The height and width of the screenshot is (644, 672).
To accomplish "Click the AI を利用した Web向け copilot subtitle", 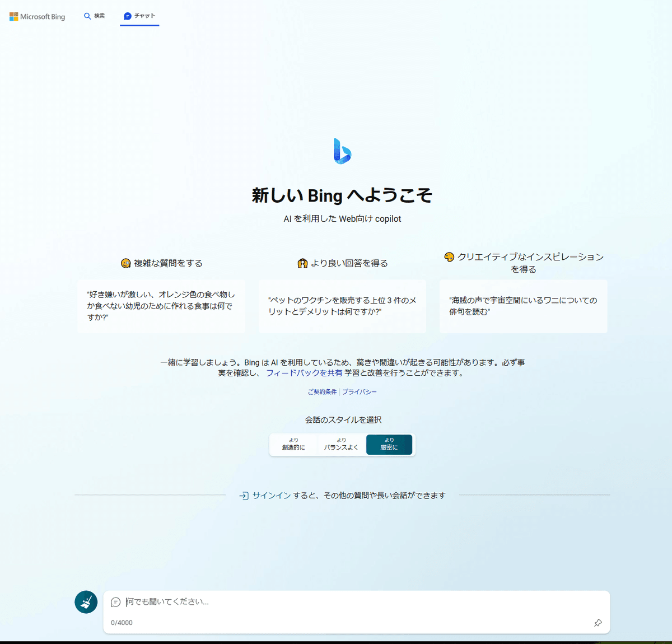I will [342, 219].
